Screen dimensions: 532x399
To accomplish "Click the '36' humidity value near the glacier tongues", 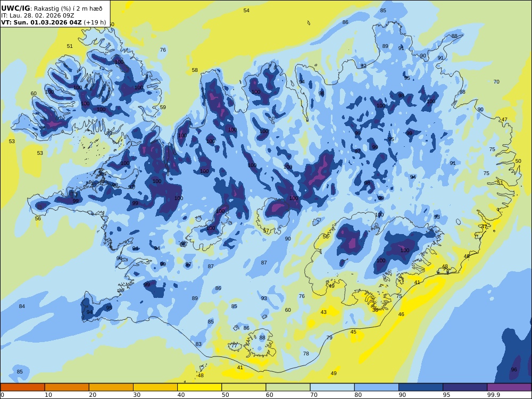I will coord(375,310).
